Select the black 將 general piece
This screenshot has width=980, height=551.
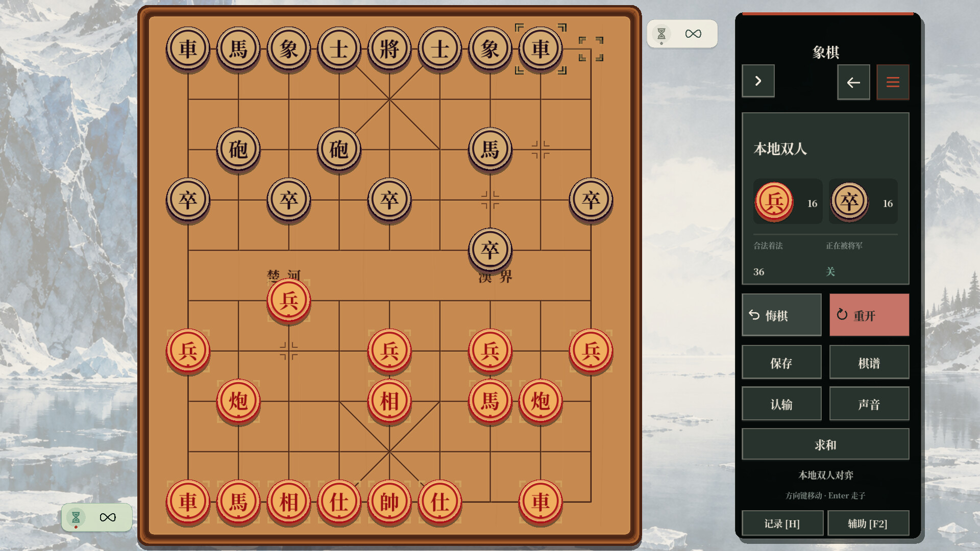coord(389,49)
